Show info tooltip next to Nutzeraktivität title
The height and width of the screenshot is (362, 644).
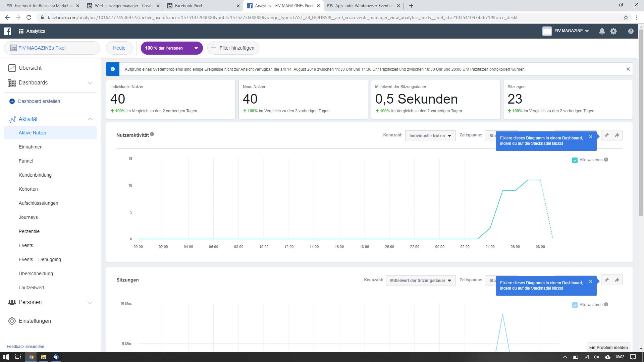[152, 134]
